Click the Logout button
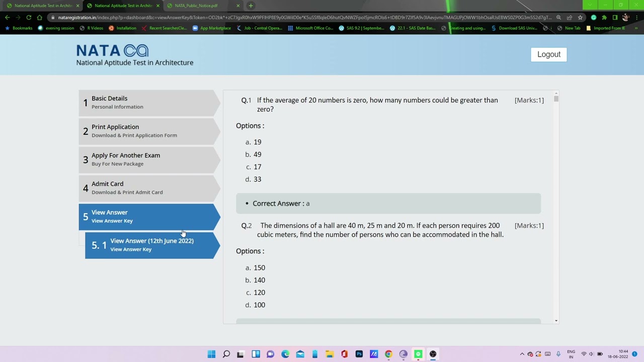The height and width of the screenshot is (362, 644). 549,54
